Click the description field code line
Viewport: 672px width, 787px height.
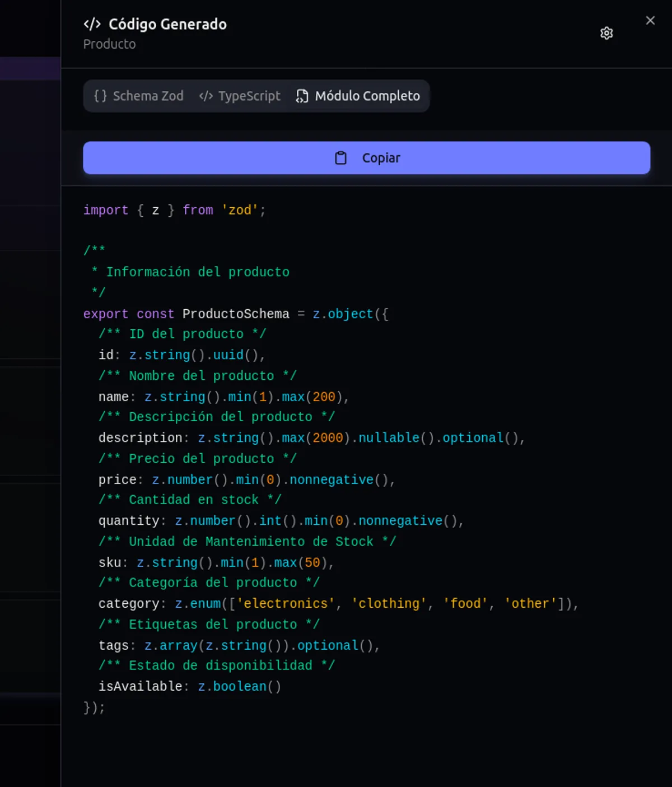(311, 438)
